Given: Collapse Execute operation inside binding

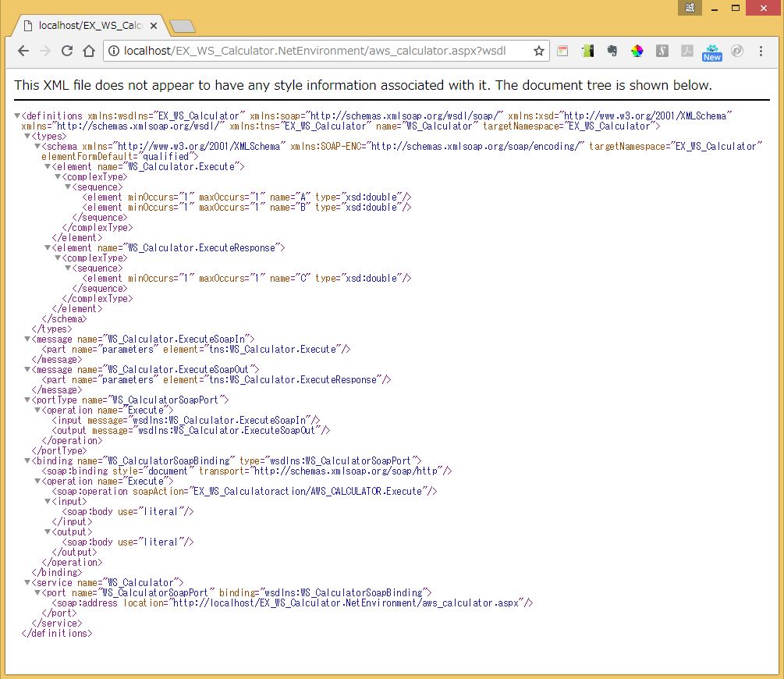Looking at the screenshot, I should [x=37, y=481].
